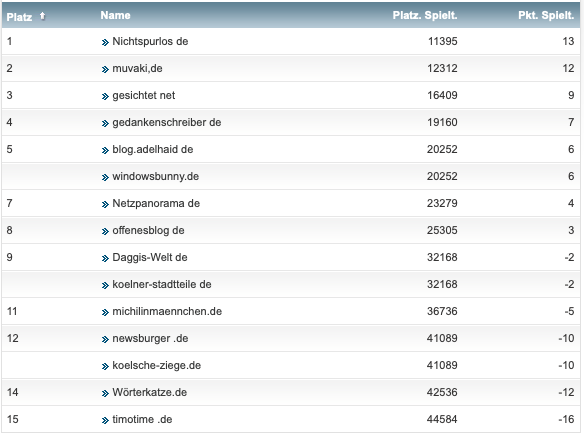This screenshot has height=435, width=584.
Task: Select points value 7 for gedankenschreiber
Action: click(x=571, y=123)
